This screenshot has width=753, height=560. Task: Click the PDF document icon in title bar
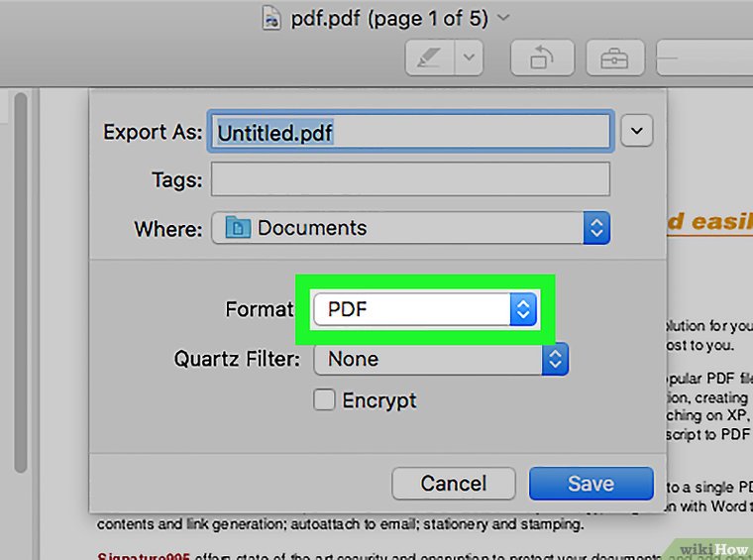tap(269, 17)
